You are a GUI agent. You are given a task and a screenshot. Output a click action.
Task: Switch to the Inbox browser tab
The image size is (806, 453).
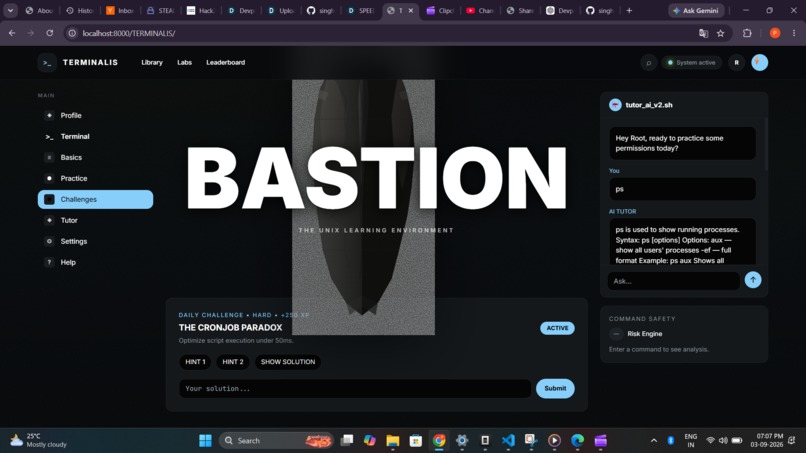[120, 10]
